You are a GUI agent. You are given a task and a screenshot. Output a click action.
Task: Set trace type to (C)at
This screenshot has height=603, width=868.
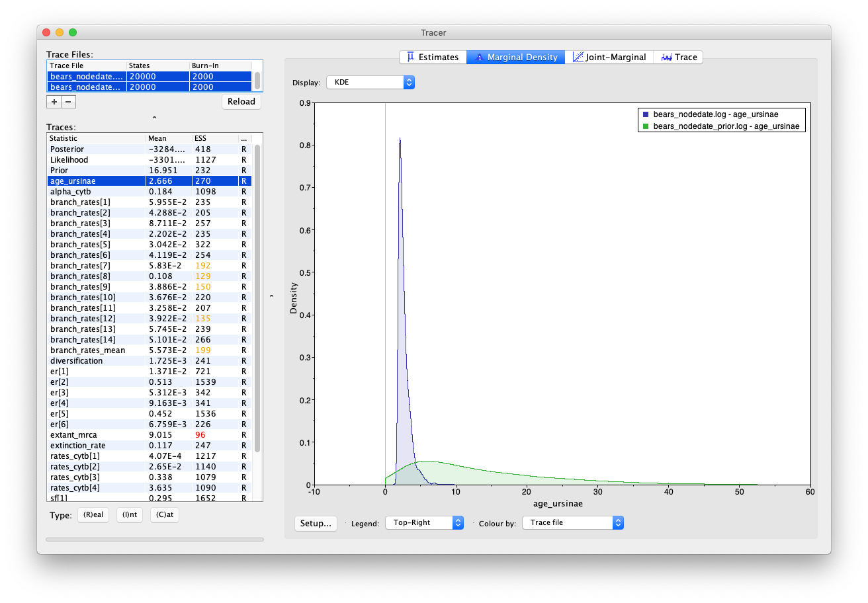(x=165, y=515)
